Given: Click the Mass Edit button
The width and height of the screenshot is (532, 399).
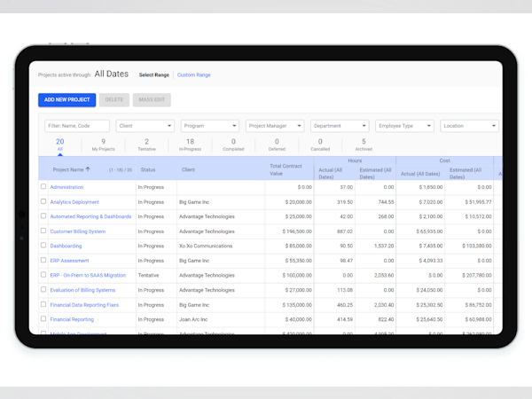Looking at the screenshot, I should click(x=152, y=99).
